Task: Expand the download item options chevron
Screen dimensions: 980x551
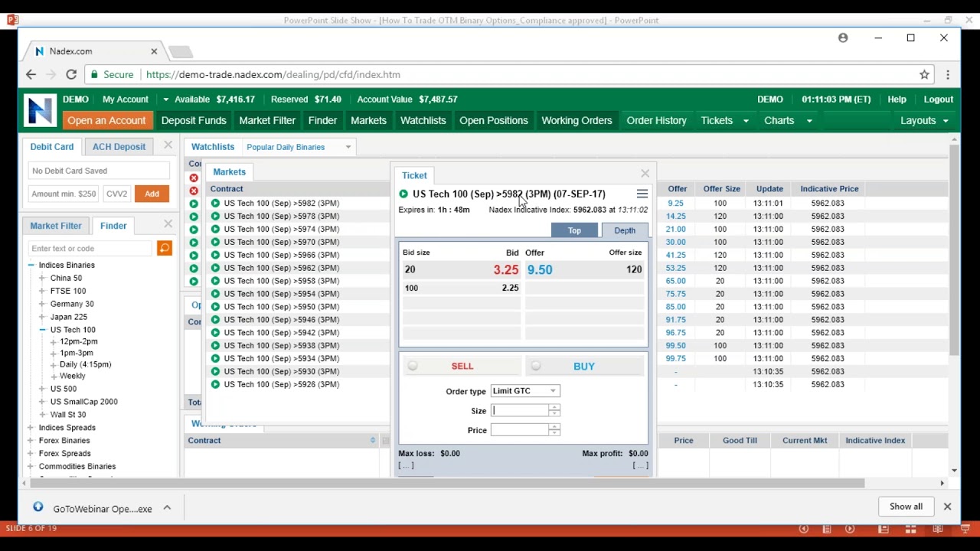Action: click(167, 507)
